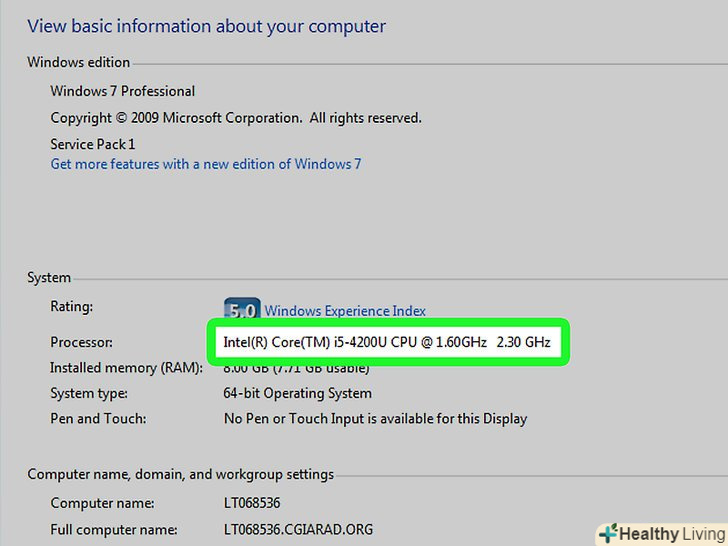The height and width of the screenshot is (546, 728).
Task: Click the 'Computer name:' label
Action: tap(102, 503)
